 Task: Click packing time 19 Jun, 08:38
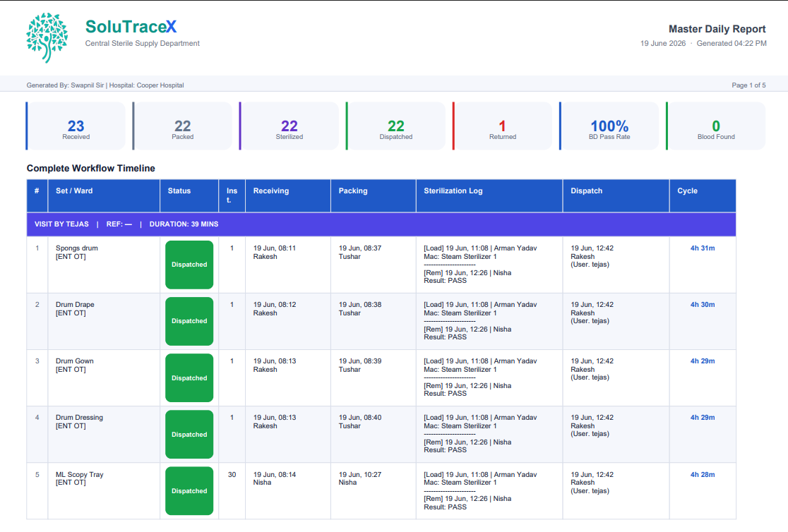(x=360, y=304)
